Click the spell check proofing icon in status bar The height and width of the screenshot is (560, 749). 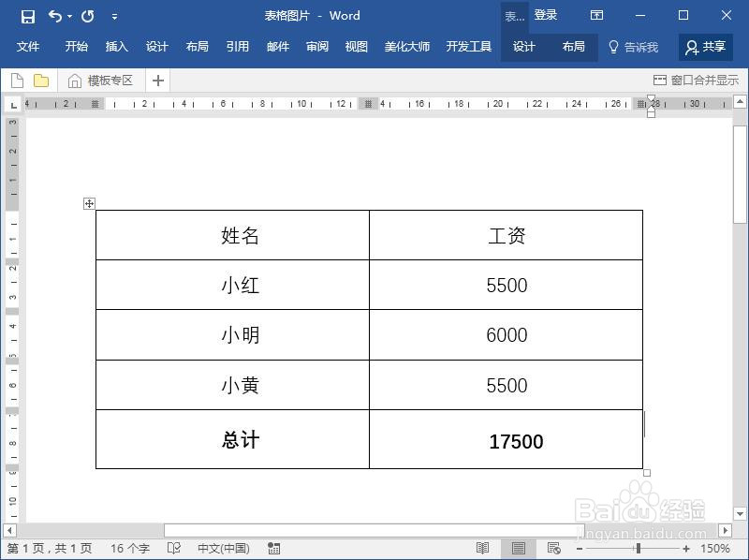pos(173,548)
